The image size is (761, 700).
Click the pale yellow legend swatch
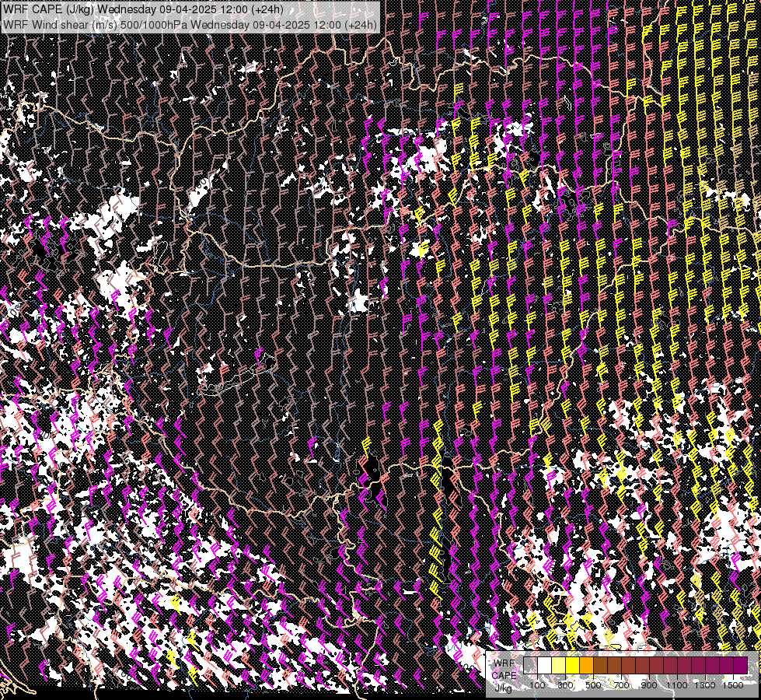click(559, 665)
